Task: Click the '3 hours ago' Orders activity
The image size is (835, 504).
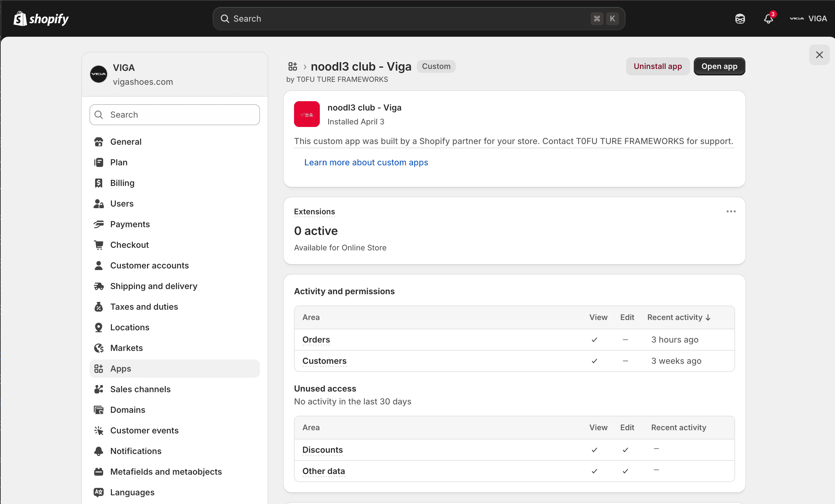Action: [x=675, y=340]
